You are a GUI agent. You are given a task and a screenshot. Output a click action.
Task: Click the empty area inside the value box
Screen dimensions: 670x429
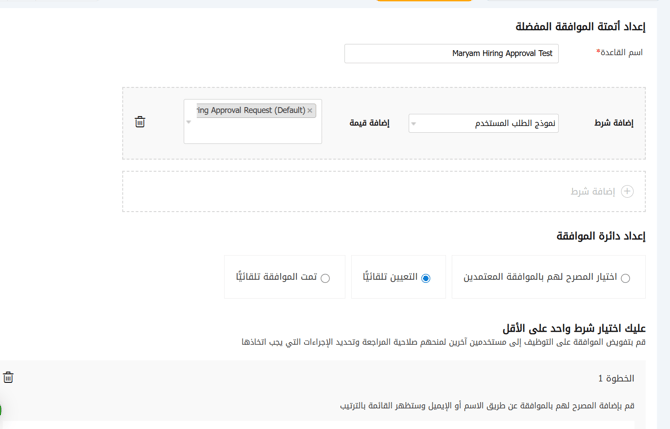coord(255,132)
